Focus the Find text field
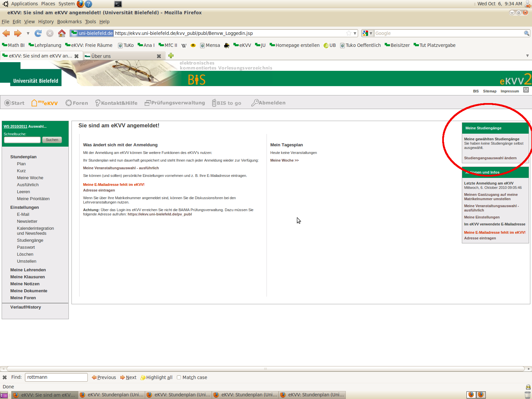532x399 pixels. point(56,377)
